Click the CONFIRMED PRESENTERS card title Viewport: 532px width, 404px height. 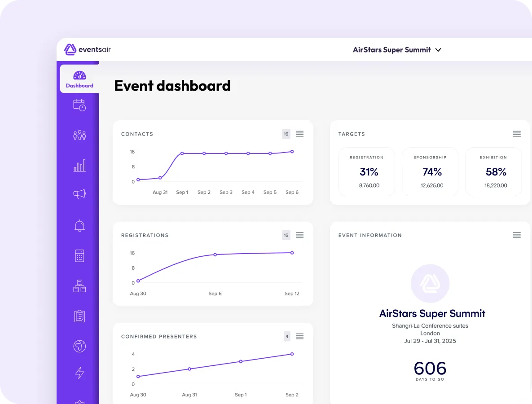click(159, 336)
